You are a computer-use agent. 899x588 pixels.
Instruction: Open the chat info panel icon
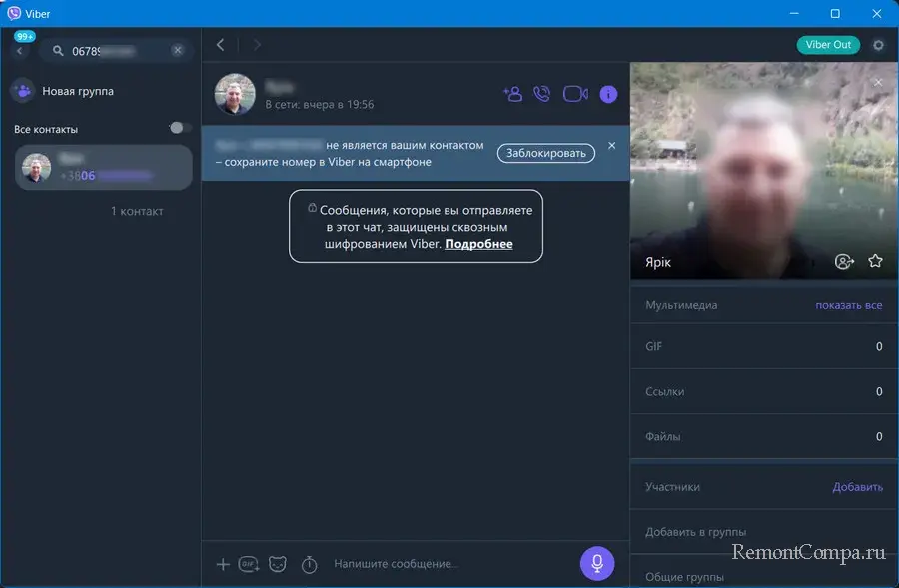coord(608,94)
